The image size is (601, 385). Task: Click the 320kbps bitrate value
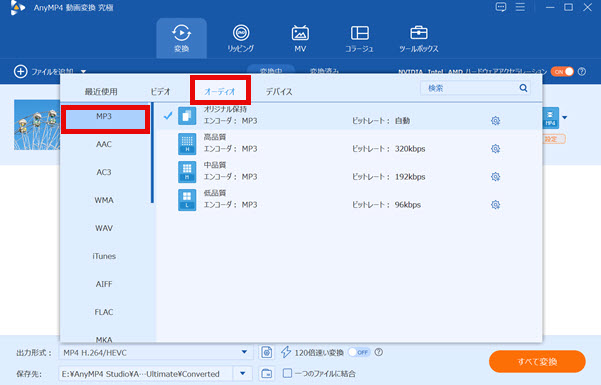tap(410, 149)
